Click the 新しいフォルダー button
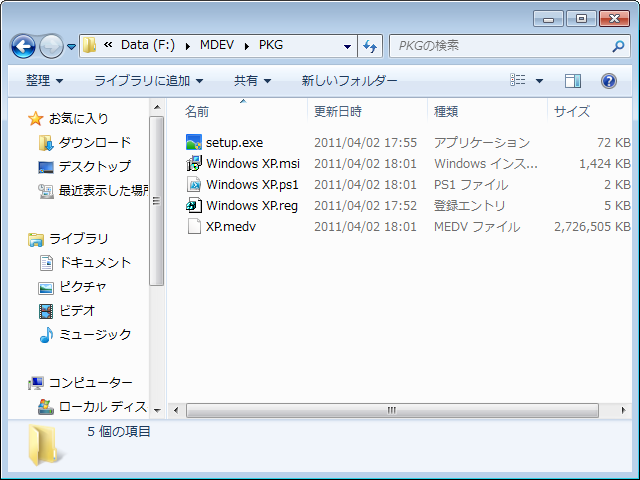 pyautogui.click(x=349, y=81)
